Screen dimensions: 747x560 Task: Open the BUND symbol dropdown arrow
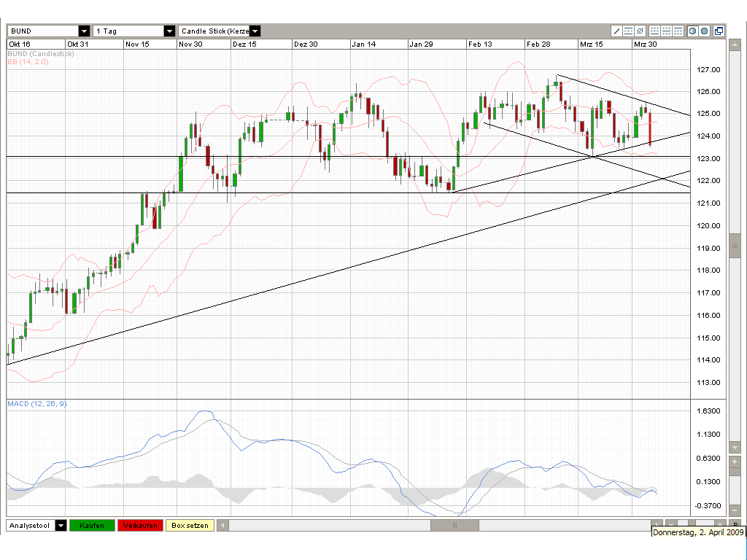84,31
